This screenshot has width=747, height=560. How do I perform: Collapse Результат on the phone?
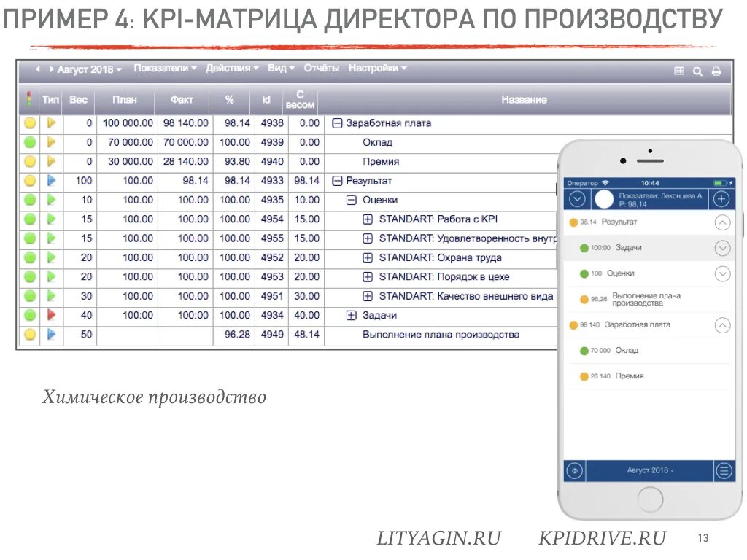tap(723, 222)
